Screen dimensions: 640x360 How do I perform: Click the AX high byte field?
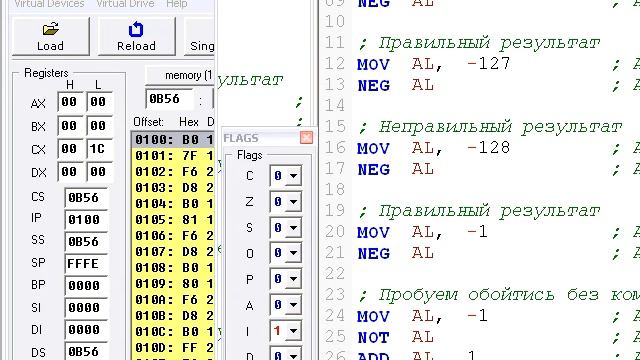pyautogui.click(x=70, y=102)
